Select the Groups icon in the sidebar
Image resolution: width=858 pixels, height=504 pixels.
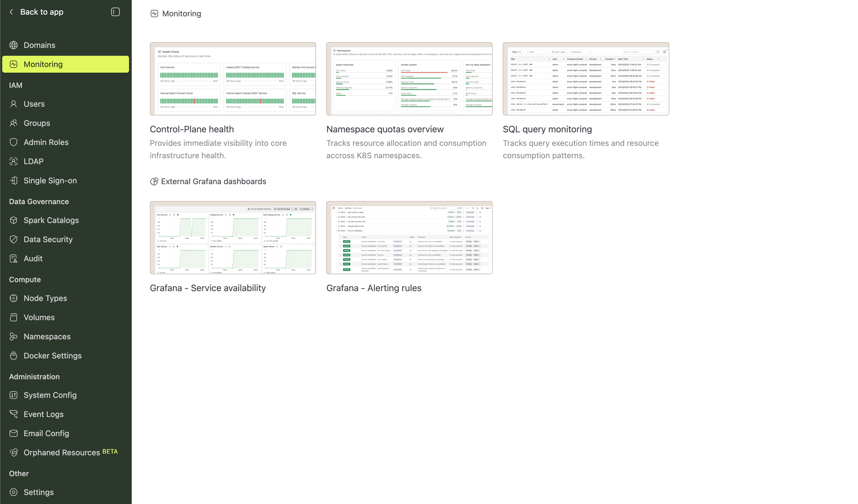pos(14,123)
